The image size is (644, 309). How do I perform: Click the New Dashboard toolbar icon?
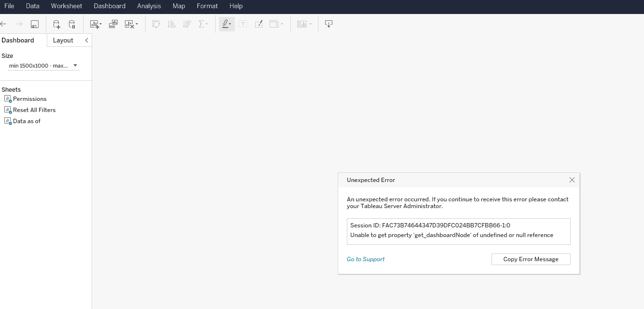(x=112, y=24)
